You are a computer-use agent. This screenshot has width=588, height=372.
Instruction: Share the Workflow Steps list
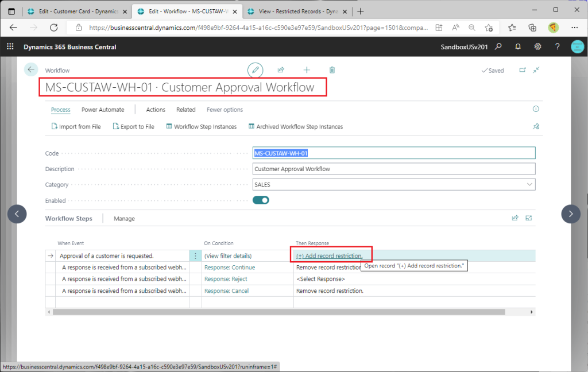click(x=515, y=218)
